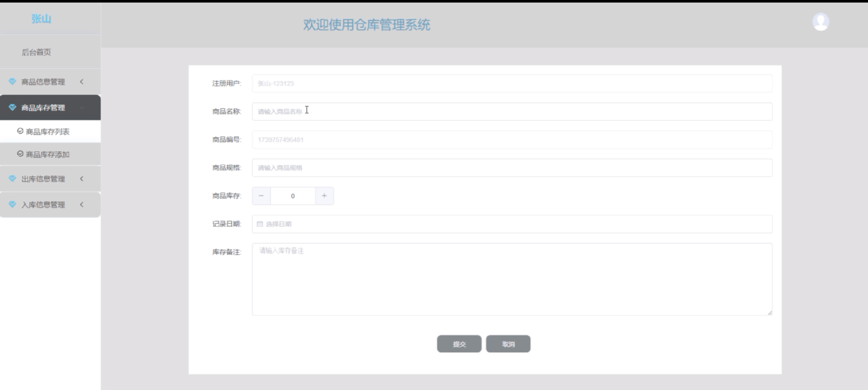Expand 出库信息管理 menu chevron
The height and width of the screenshot is (390, 868).
82,179
